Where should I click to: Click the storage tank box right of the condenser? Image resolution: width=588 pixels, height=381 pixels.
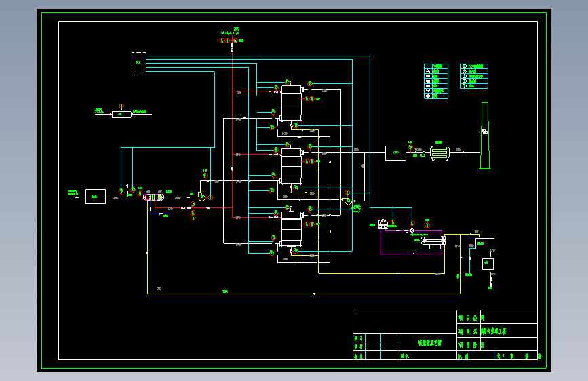(485, 244)
